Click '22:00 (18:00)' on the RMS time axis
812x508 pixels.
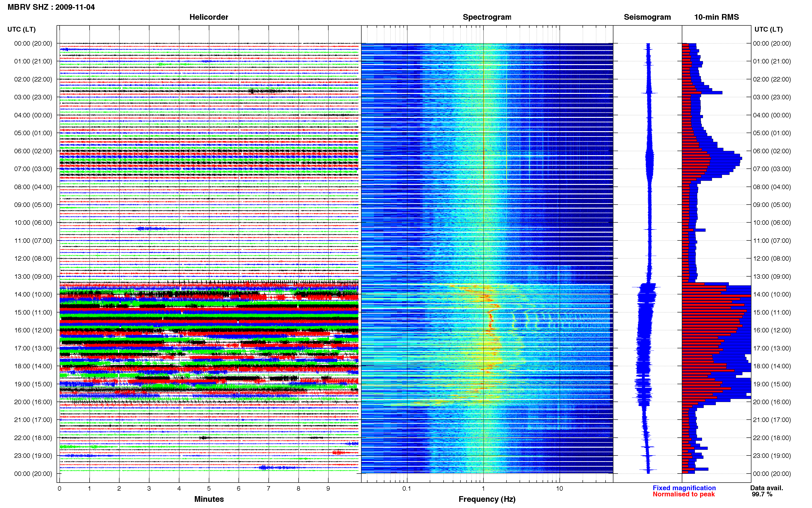[x=772, y=438]
